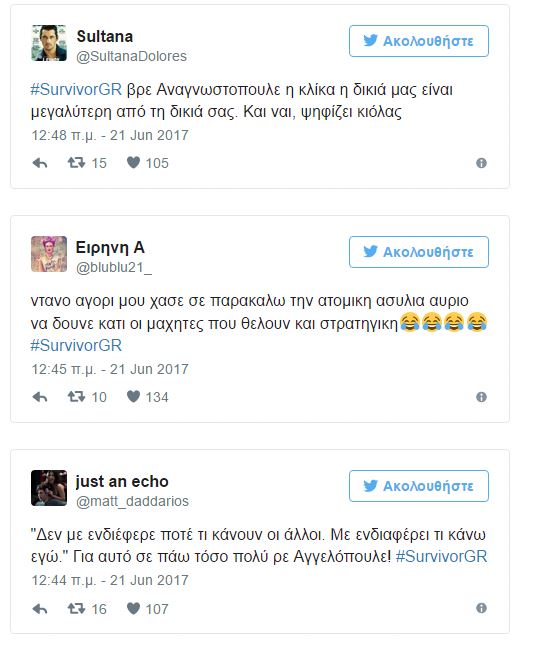The image size is (540, 648).
Task: Open info icon on just an echo's tweet
Action: 481,608
